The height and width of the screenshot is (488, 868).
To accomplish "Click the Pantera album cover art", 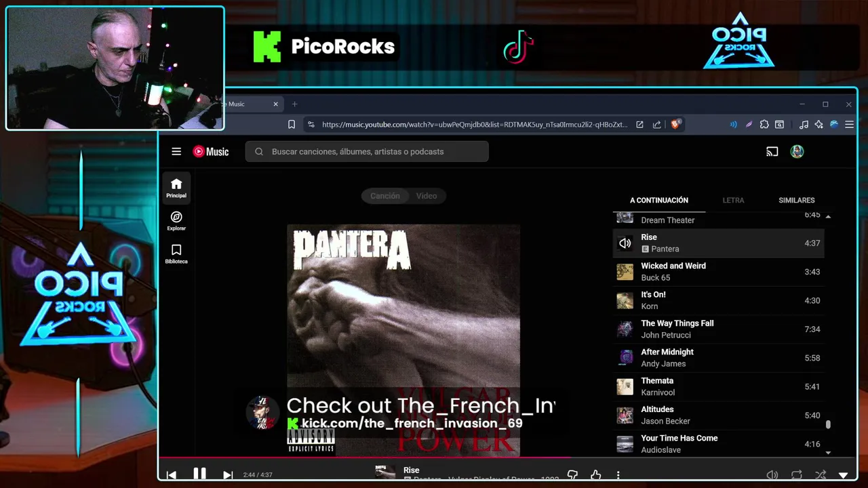I will tap(403, 339).
